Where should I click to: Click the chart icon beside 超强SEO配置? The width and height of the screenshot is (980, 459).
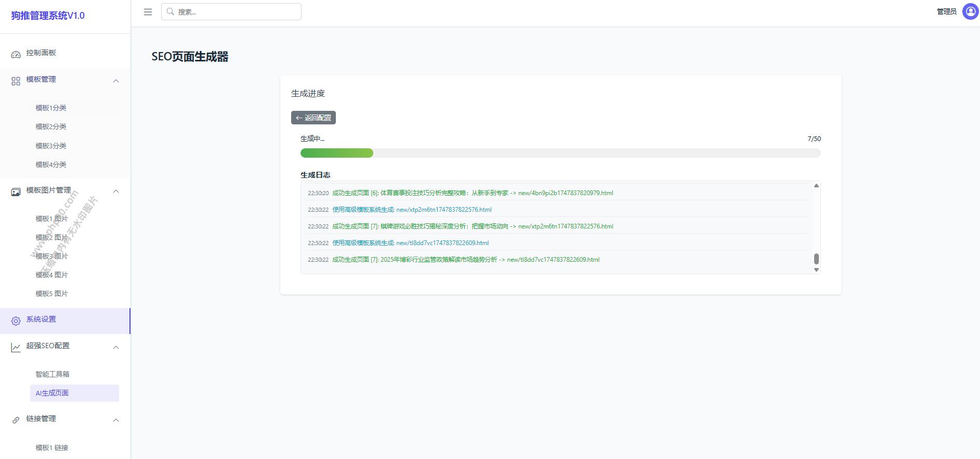(x=16, y=348)
